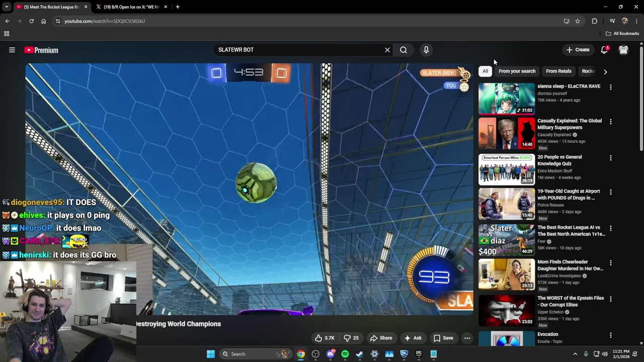Show hidden system tray icons
This screenshot has height=362, width=644.
(x=575, y=354)
